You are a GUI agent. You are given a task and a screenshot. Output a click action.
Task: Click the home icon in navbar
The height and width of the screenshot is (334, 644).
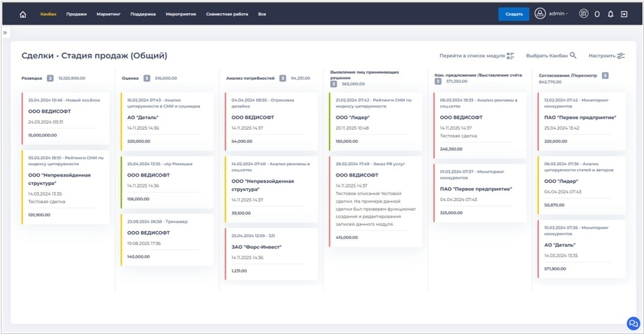pyautogui.click(x=23, y=14)
